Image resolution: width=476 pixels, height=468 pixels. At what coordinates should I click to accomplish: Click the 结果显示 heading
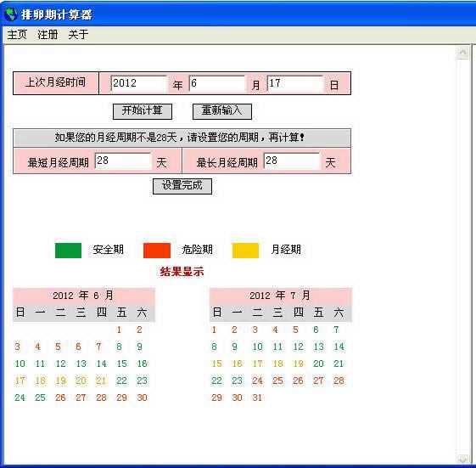[182, 272]
